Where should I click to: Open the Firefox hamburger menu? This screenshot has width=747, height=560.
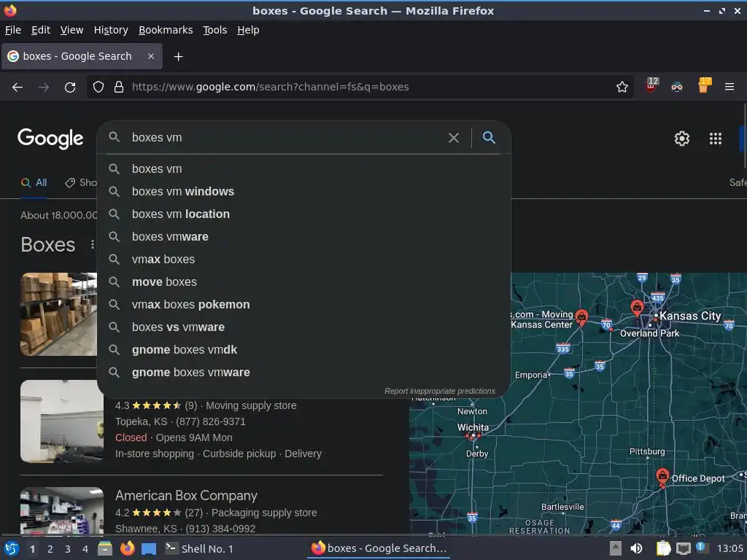[729, 87]
